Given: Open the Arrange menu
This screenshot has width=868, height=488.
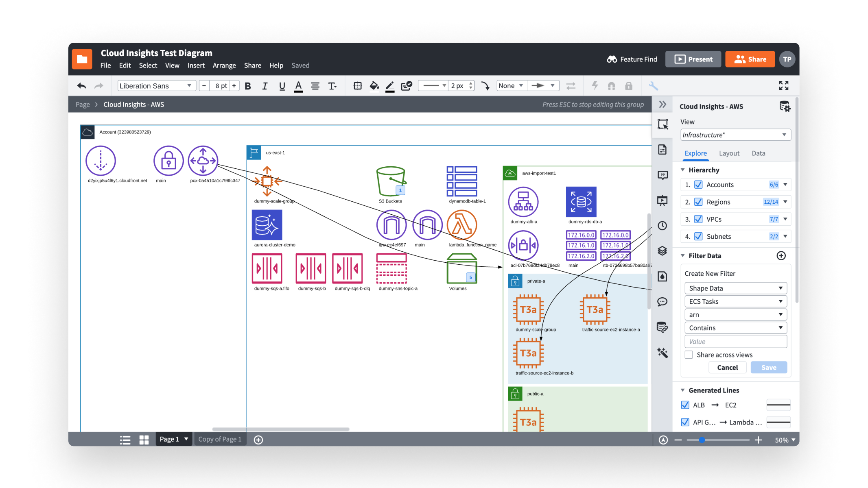Looking at the screenshot, I should [224, 65].
